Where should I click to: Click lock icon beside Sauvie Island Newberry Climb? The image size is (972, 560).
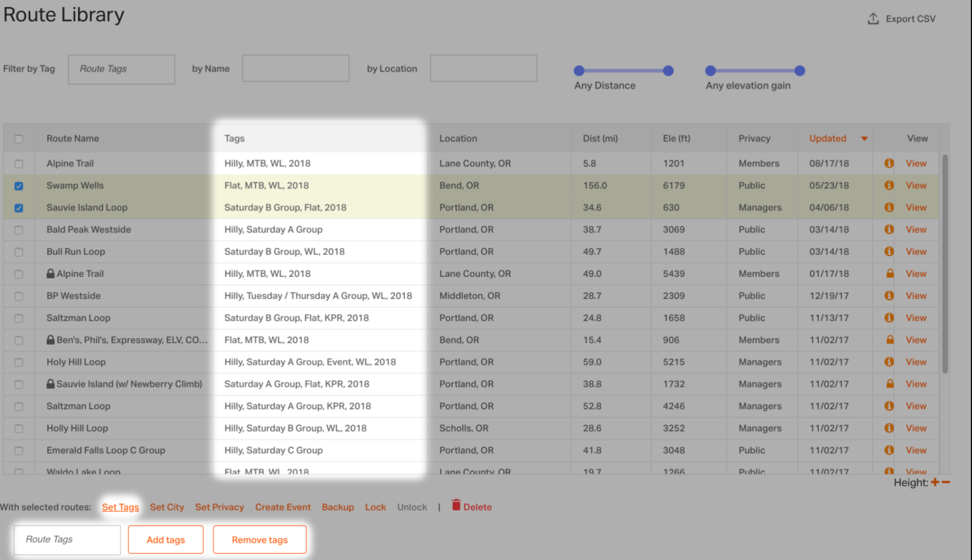pos(50,384)
